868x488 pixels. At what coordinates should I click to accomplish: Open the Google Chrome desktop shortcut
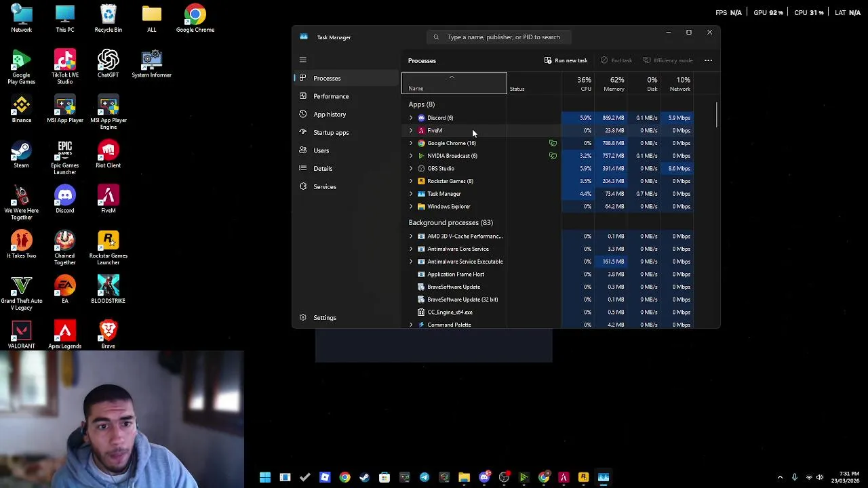pos(195,18)
